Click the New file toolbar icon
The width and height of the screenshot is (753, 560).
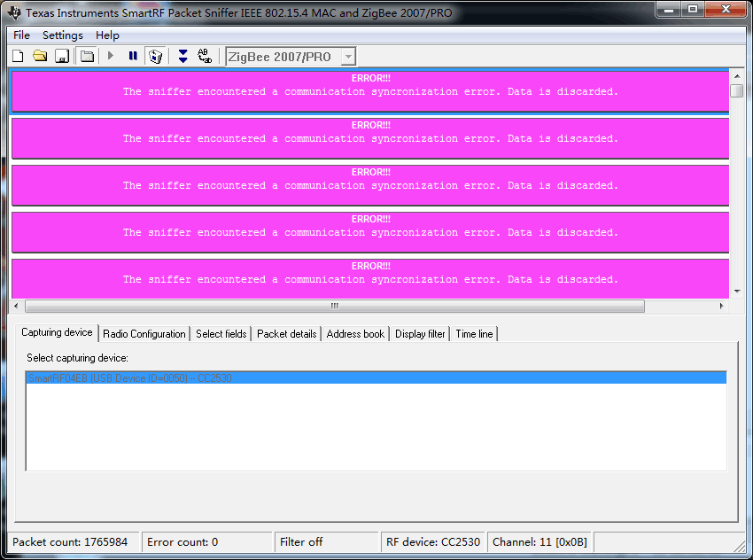tap(18, 56)
